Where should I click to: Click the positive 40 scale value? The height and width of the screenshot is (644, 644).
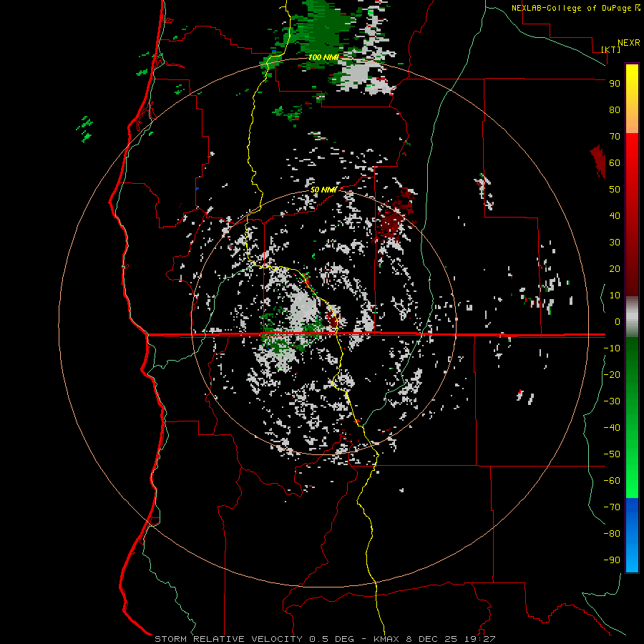(615, 216)
